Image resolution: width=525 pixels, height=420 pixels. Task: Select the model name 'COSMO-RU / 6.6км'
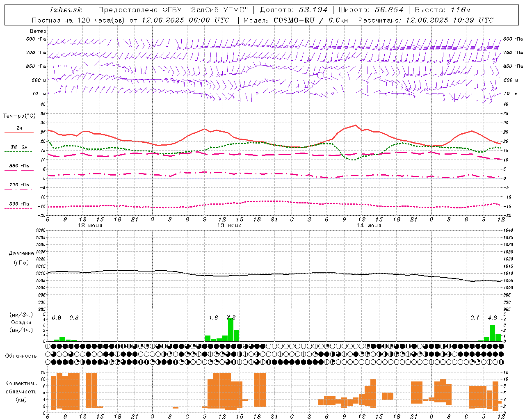(x=310, y=20)
